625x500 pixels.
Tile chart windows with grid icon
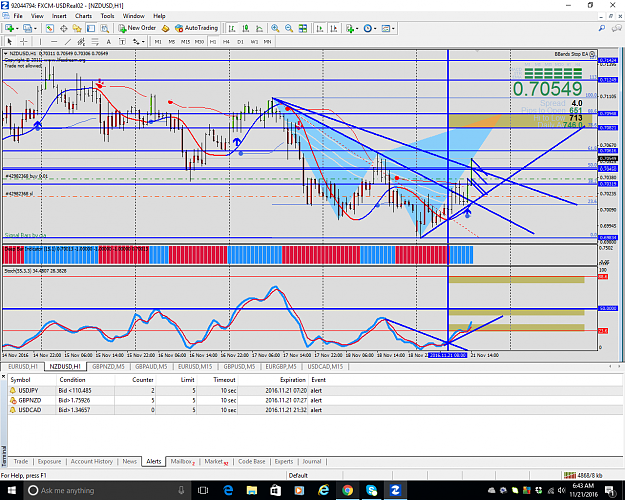(303, 28)
